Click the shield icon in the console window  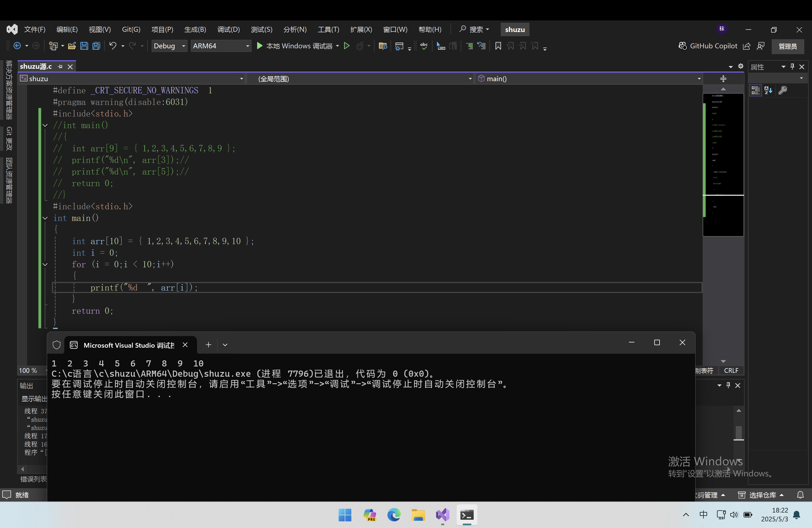57,345
